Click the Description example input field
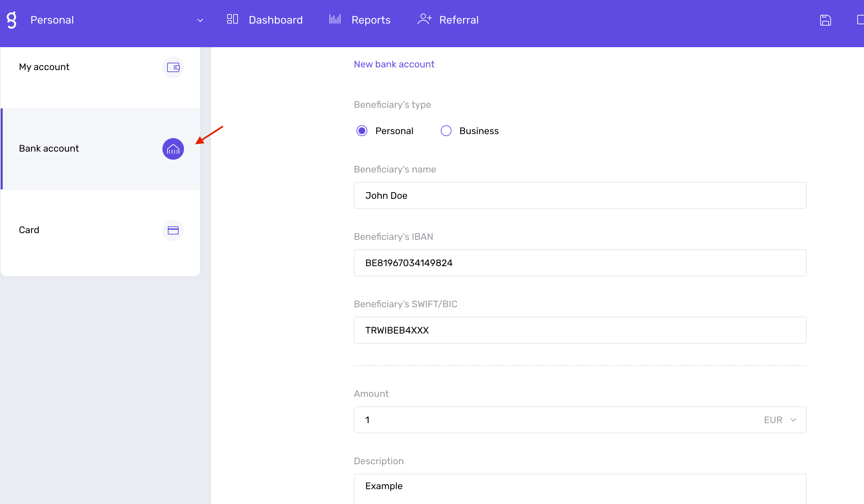This screenshot has height=504, width=864. click(x=580, y=486)
